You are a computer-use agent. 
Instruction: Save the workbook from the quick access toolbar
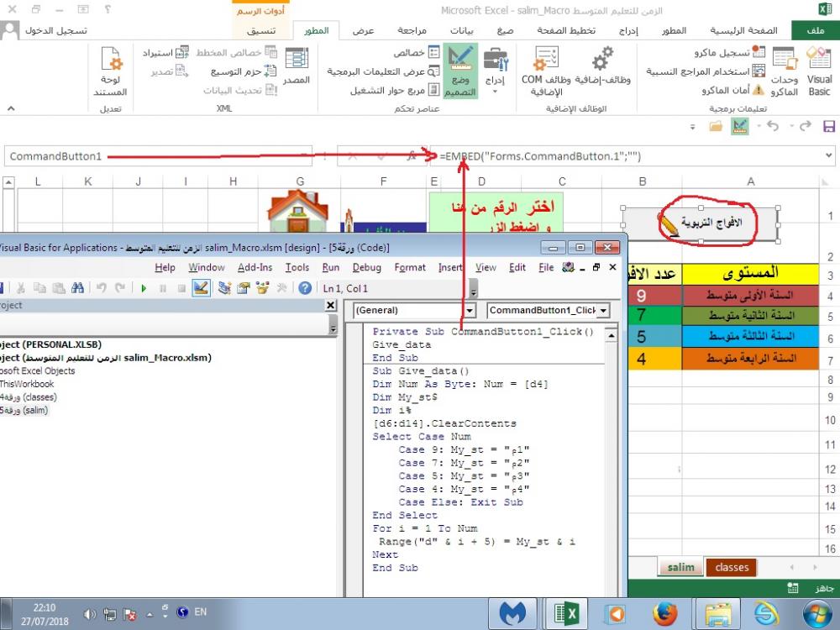(x=829, y=127)
